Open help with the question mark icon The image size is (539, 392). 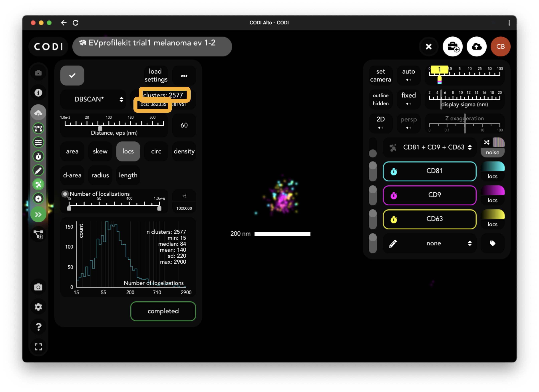click(38, 327)
